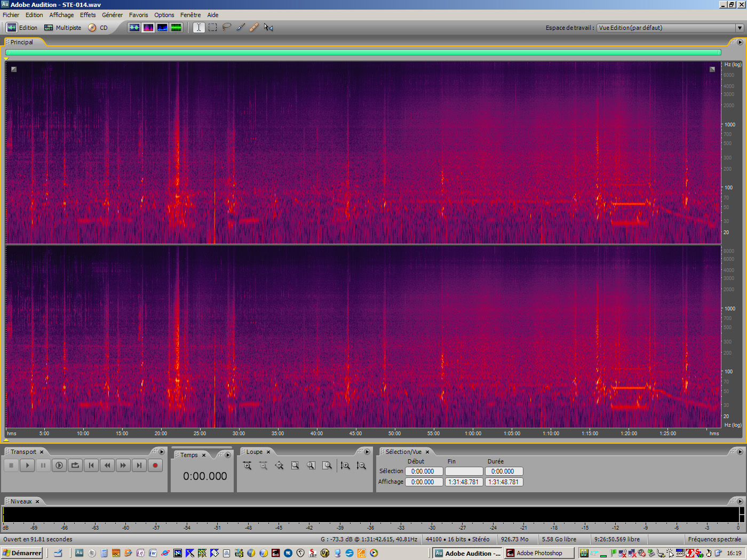Open the Favoris menu
The width and height of the screenshot is (747, 560).
coord(138,15)
